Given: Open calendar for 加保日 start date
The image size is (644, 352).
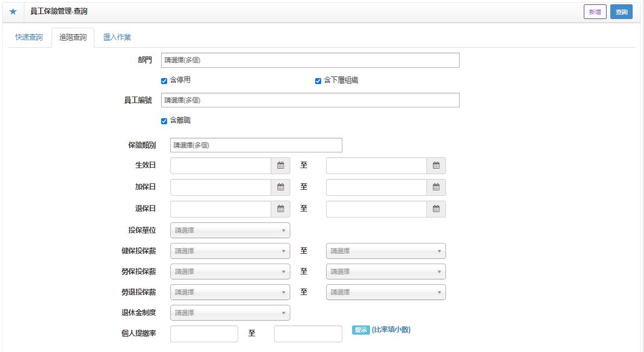Looking at the screenshot, I should (x=280, y=187).
